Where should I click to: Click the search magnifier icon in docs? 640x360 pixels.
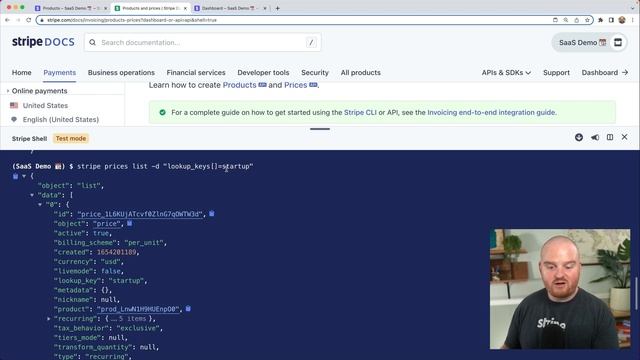pos(93,42)
